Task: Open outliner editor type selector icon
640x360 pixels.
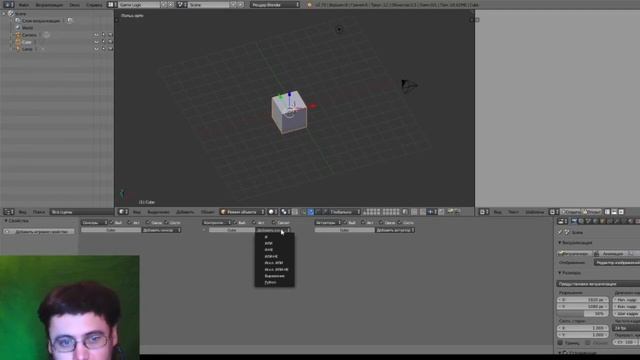Action: point(9,211)
